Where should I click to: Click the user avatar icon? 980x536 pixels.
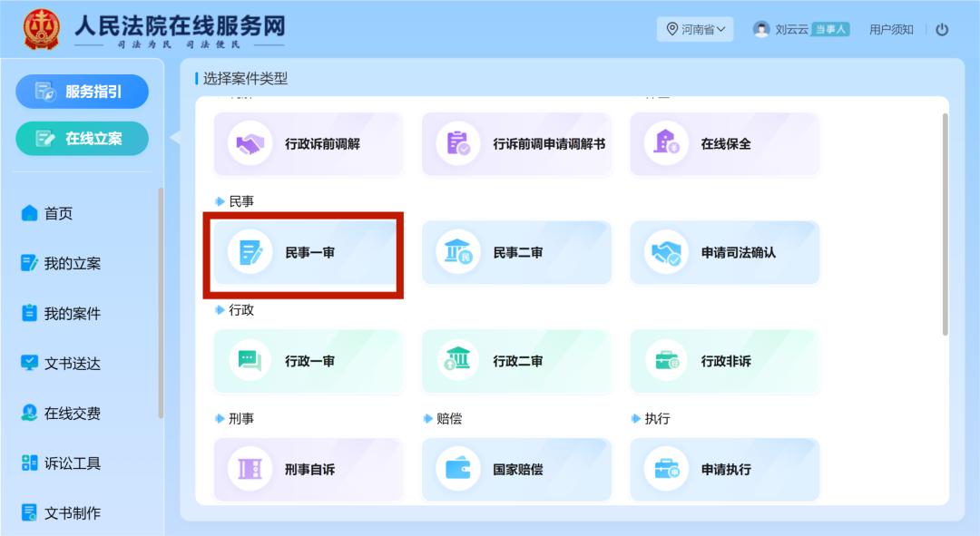pos(760,29)
